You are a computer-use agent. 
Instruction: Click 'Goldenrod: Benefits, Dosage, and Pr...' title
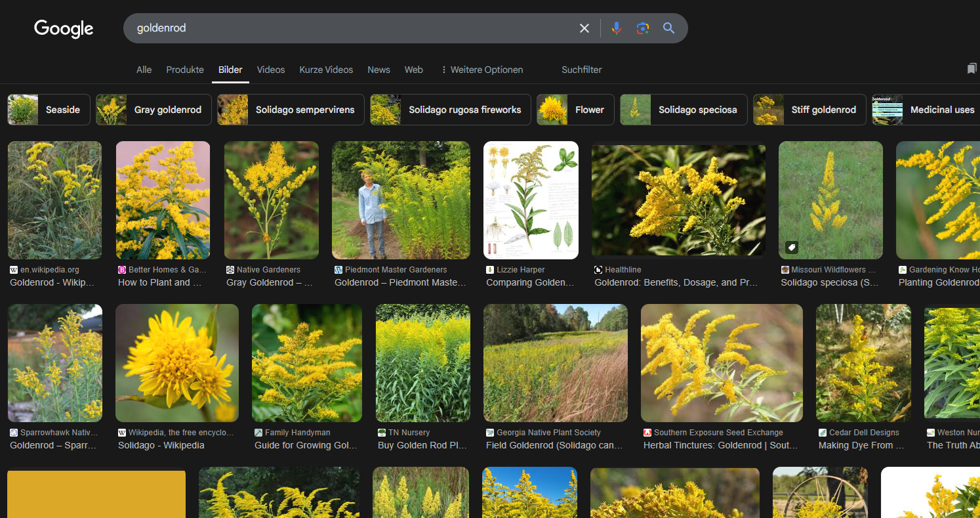click(676, 282)
